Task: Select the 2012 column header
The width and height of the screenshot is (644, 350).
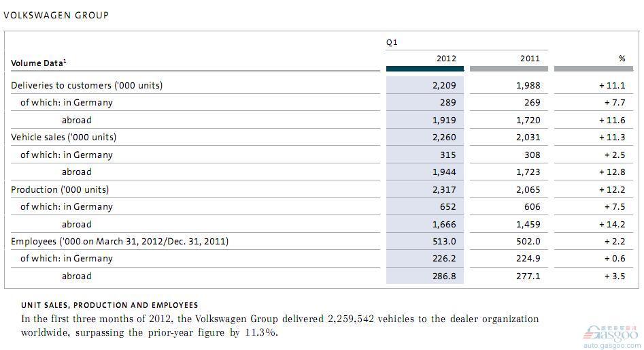Action: click(446, 59)
